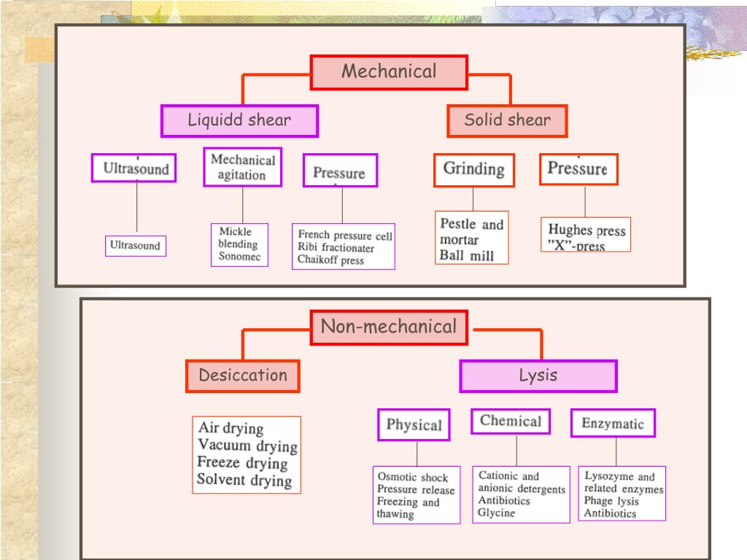The image size is (747, 560).
Task: Click the Enzymatic box
Action: coord(613,423)
